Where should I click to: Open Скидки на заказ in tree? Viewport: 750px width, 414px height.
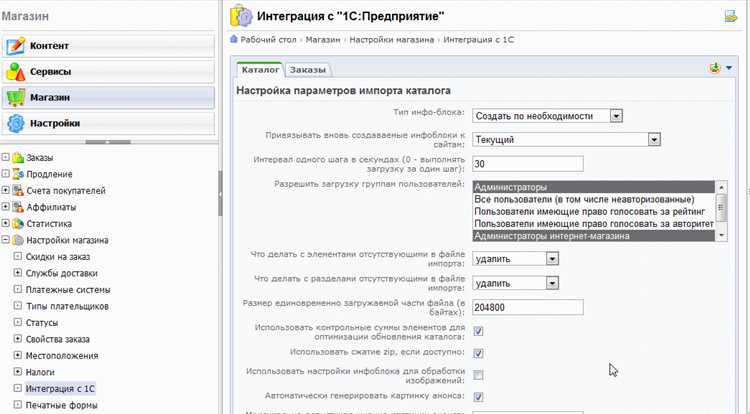[x=58, y=257]
